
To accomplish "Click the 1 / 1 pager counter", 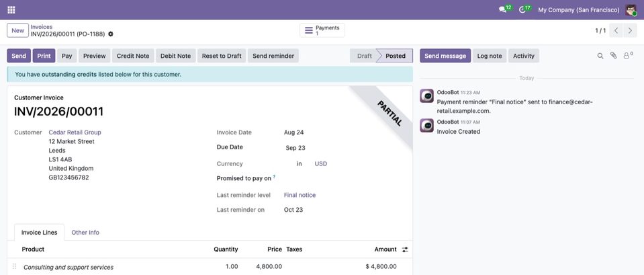I will [x=600, y=30].
